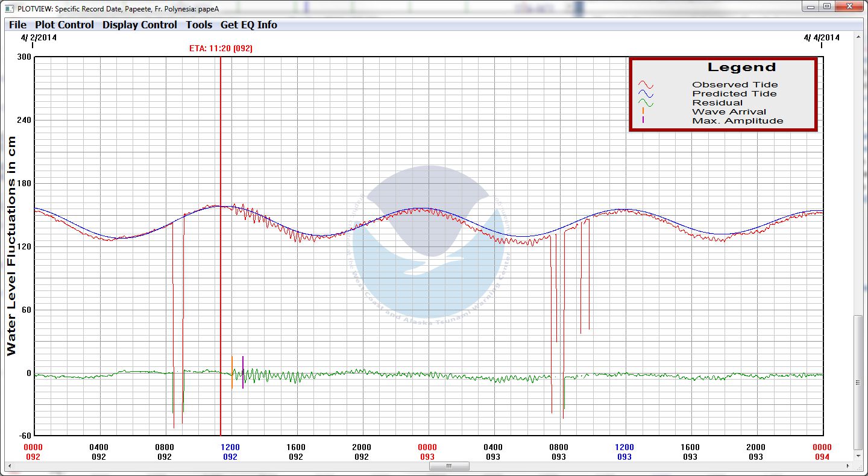Minimize the PLOTVIEW window
The height and width of the screenshot is (476, 868).
811,6
